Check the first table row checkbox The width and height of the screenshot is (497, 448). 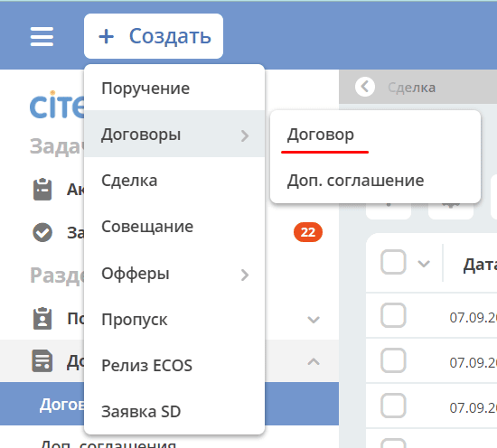393,315
